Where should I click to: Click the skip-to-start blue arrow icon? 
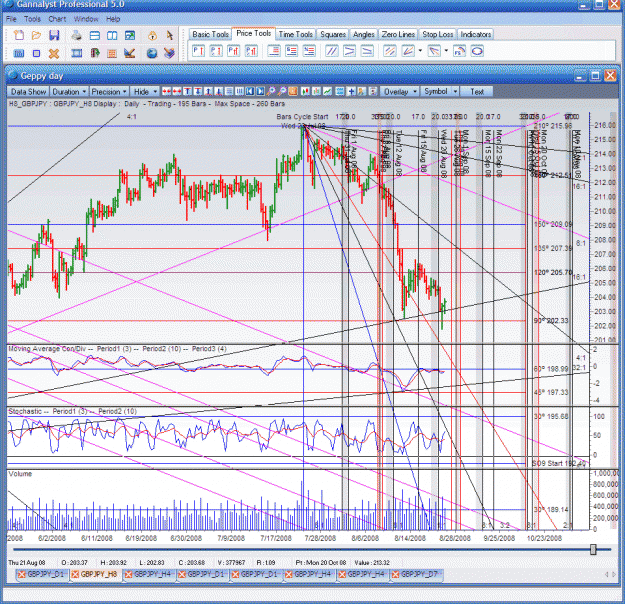click(x=250, y=92)
